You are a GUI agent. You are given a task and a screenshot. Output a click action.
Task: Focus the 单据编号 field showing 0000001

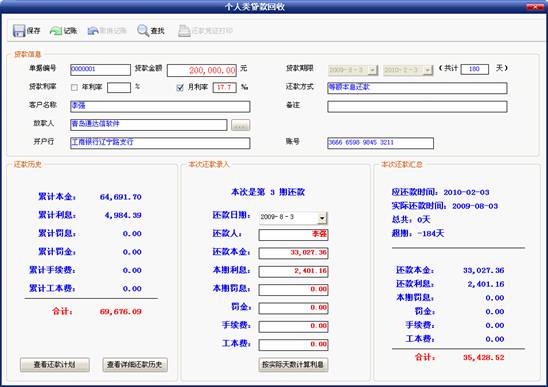(x=100, y=70)
